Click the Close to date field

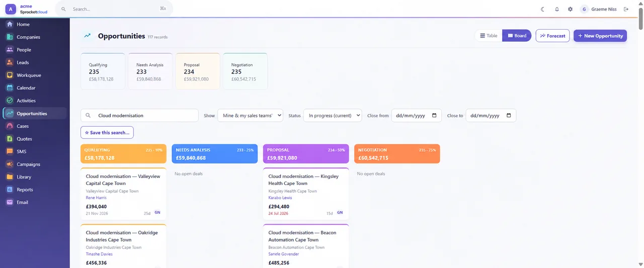click(x=491, y=116)
